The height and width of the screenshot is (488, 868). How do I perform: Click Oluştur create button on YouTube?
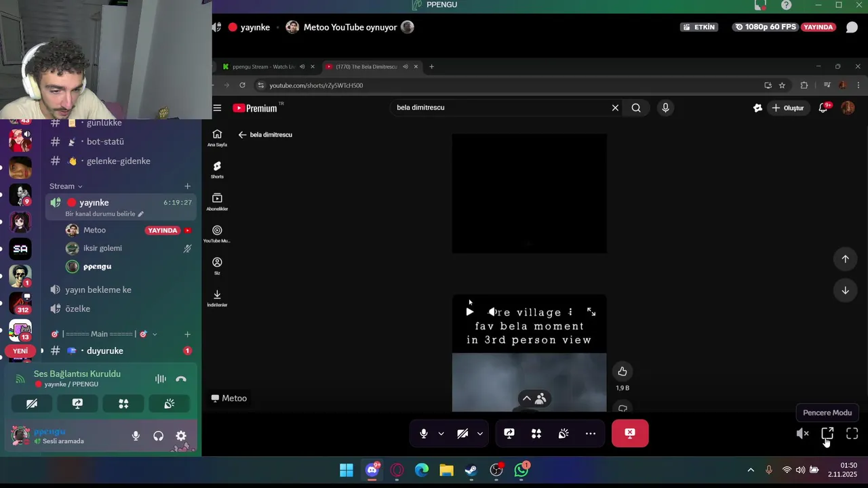[x=787, y=108]
